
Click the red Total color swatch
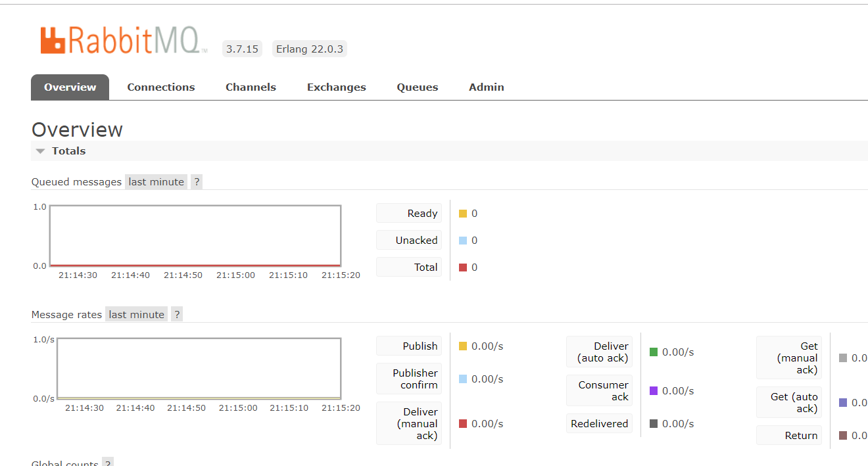click(x=463, y=268)
